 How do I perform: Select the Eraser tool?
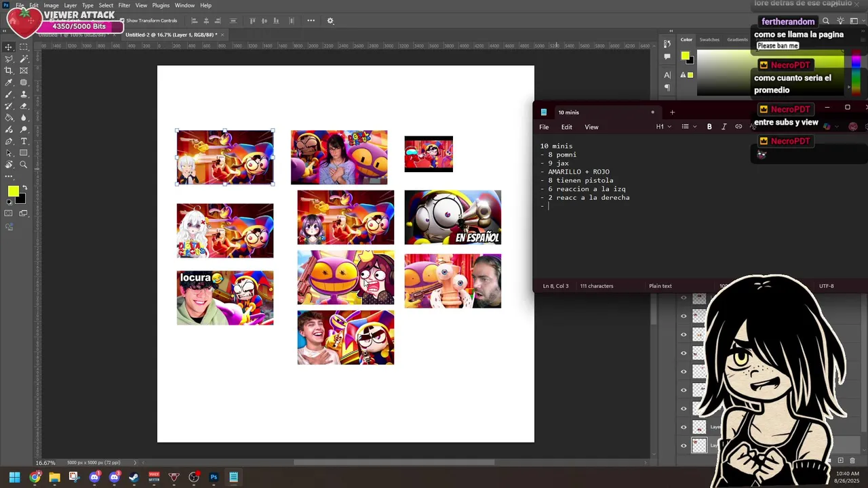pos(24,106)
